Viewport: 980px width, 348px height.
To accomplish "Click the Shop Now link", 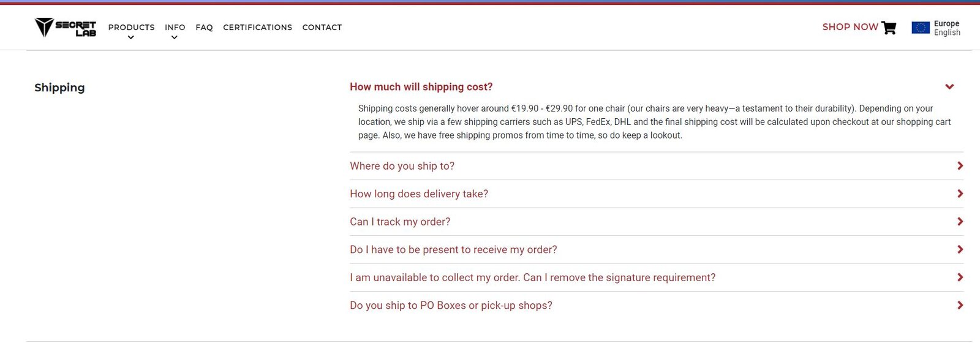I will (850, 27).
